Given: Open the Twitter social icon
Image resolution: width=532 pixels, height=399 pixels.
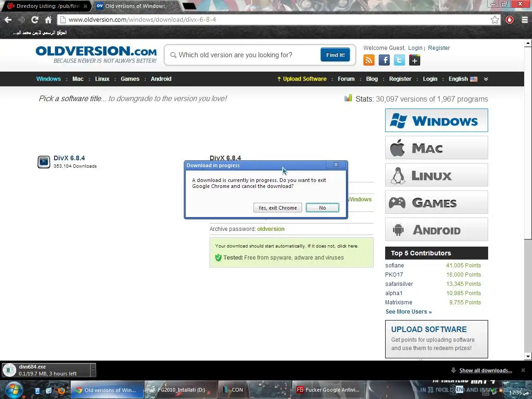Looking at the screenshot, I should pyautogui.click(x=399, y=60).
